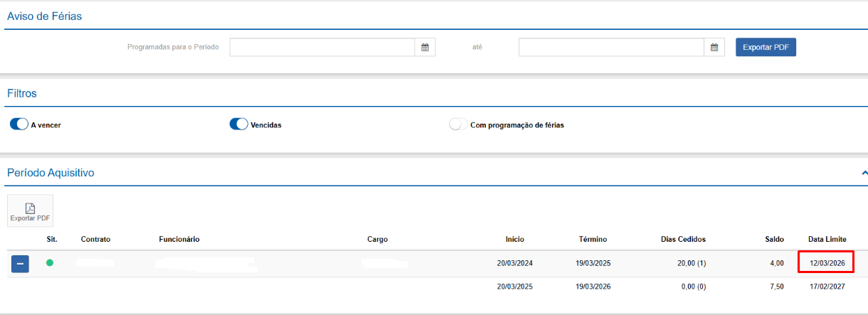The image size is (868, 315).
Task: Enable 'Com programação de férias' toggle
Action: 458,124
